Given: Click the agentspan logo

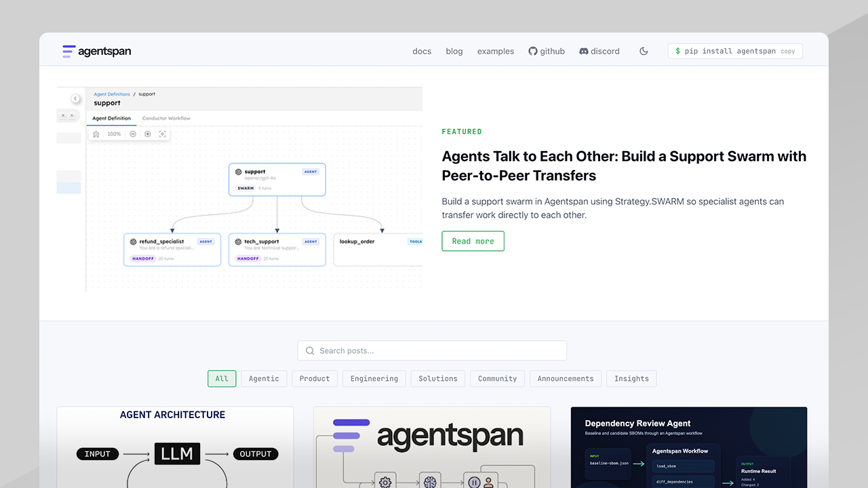Looking at the screenshot, I should (96, 51).
